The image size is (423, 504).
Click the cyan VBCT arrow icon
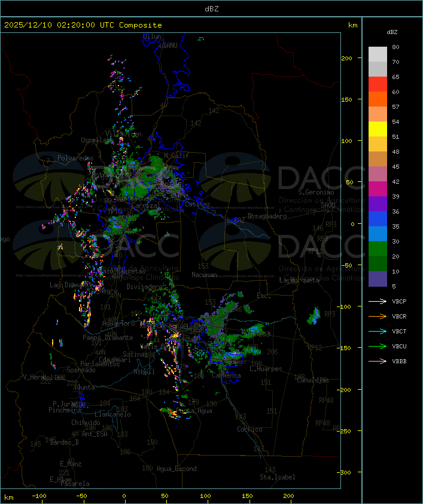pyautogui.click(x=378, y=331)
